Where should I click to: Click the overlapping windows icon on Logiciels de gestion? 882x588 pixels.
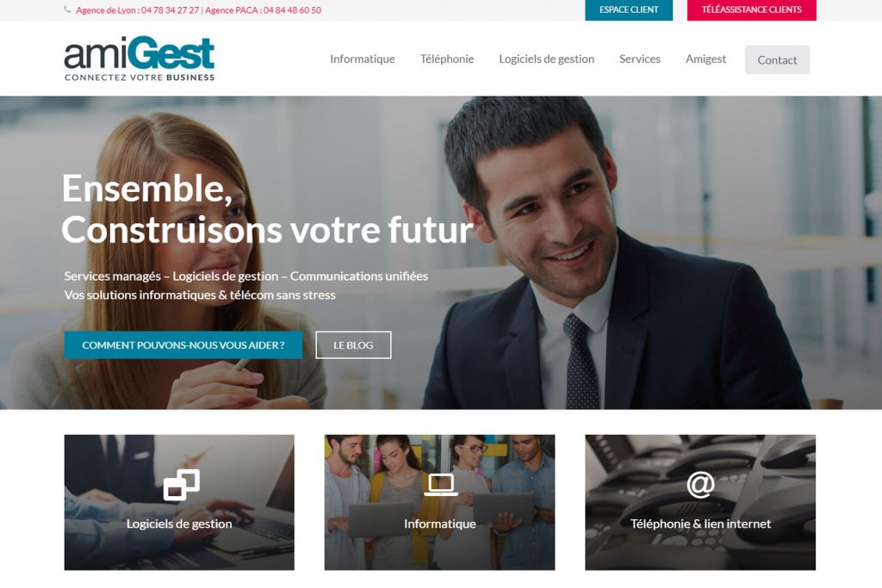pyautogui.click(x=181, y=485)
